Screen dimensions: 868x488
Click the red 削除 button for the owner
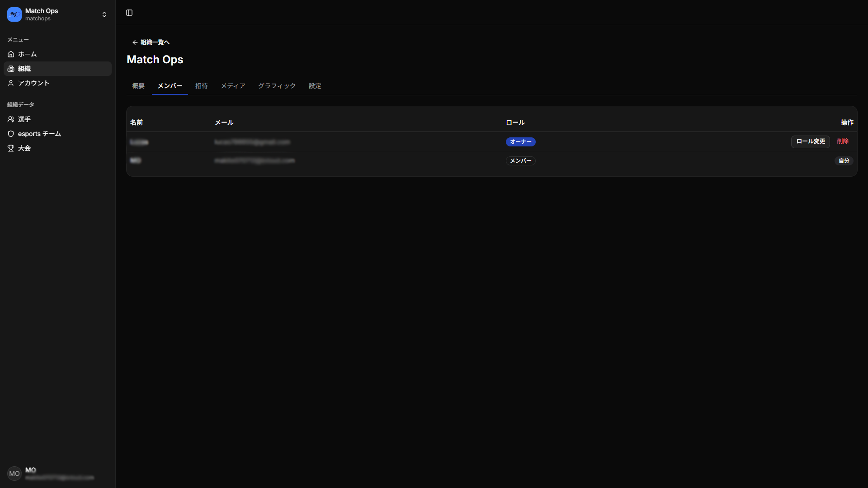coord(843,141)
